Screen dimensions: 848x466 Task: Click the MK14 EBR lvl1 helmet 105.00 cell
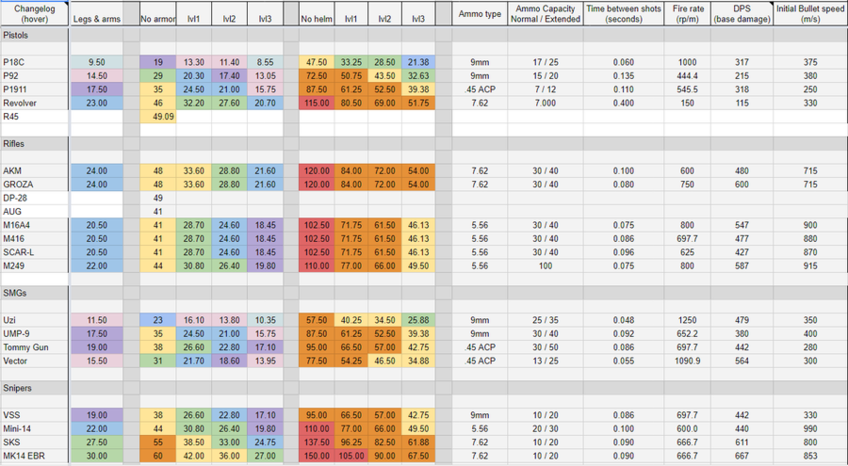pos(351,456)
